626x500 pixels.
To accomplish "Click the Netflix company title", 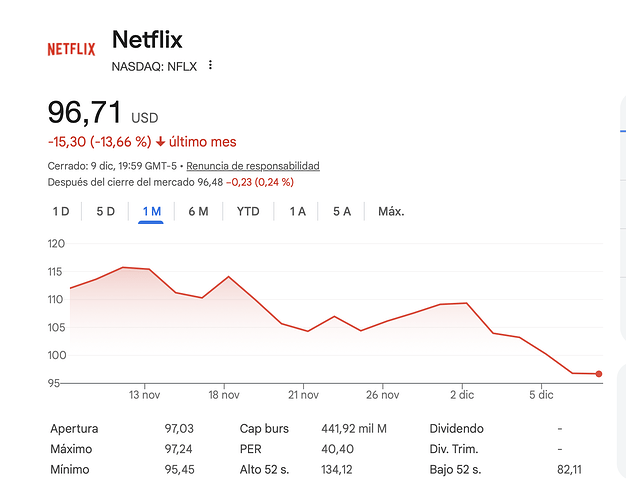I will pyautogui.click(x=147, y=40).
